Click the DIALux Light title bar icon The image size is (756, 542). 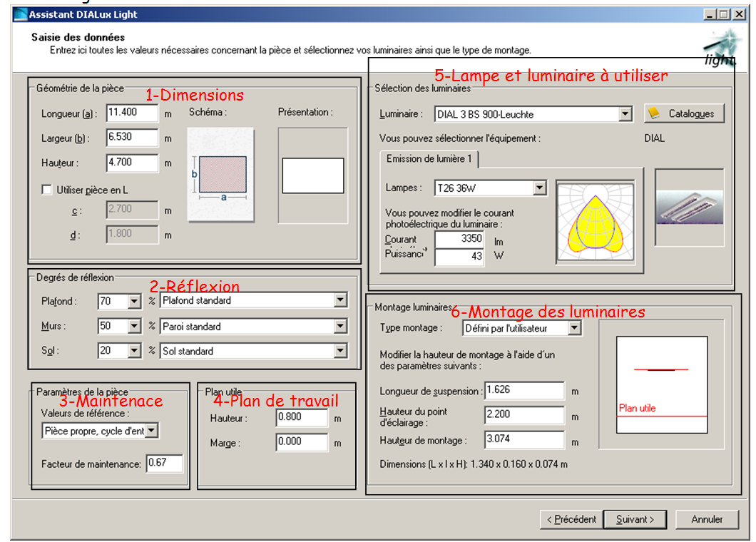tap(20, 14)
